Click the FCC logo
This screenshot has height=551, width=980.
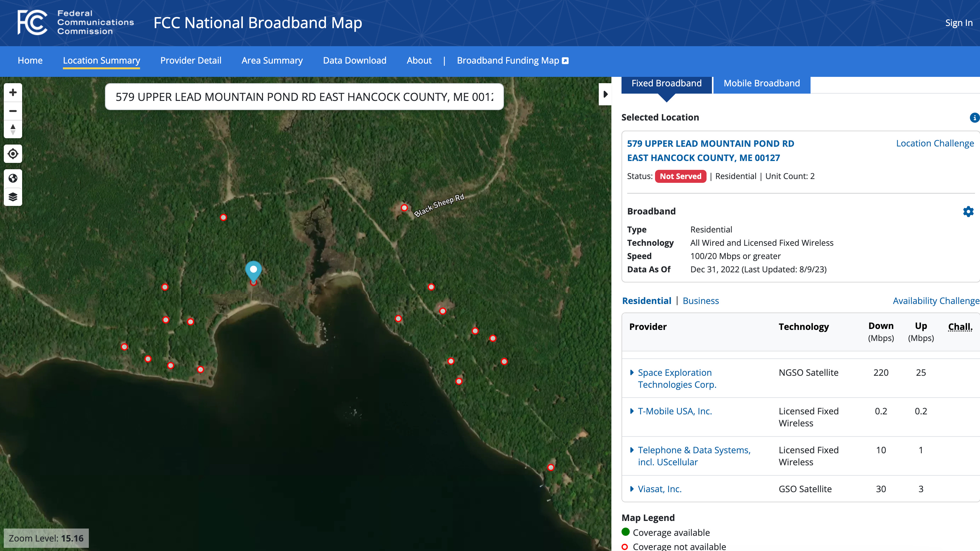click(x=75, y=22)
